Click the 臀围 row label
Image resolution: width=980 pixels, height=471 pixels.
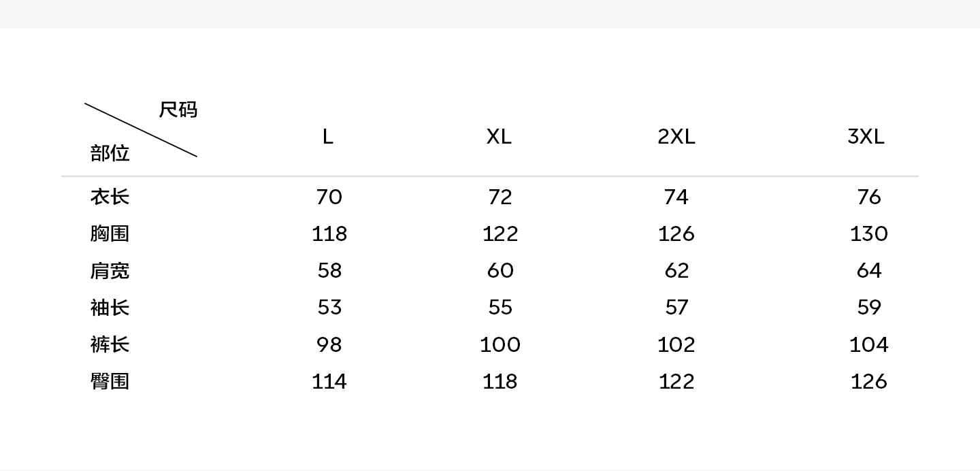110,381
